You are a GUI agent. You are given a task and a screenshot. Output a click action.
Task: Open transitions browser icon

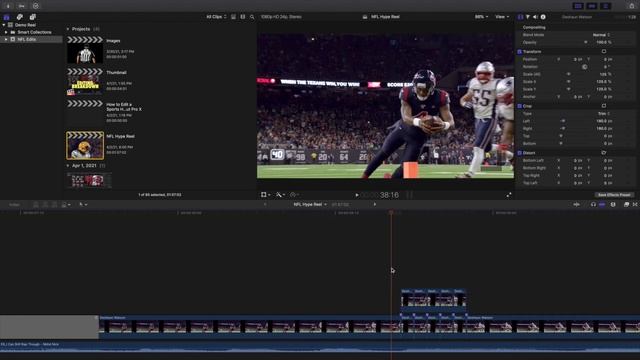point(635,204)
